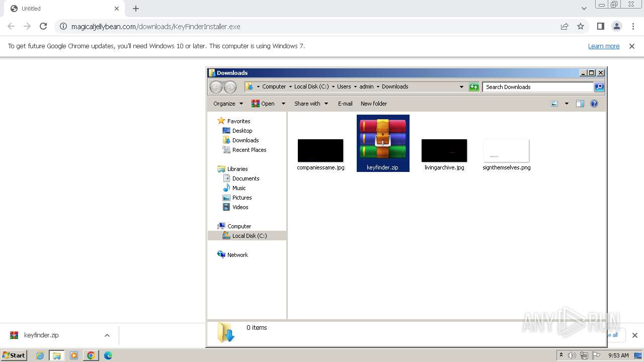Expand the dropdown arrow after Users breadcrumb
Screen dimensions: 644x362
tap(355, 86)
